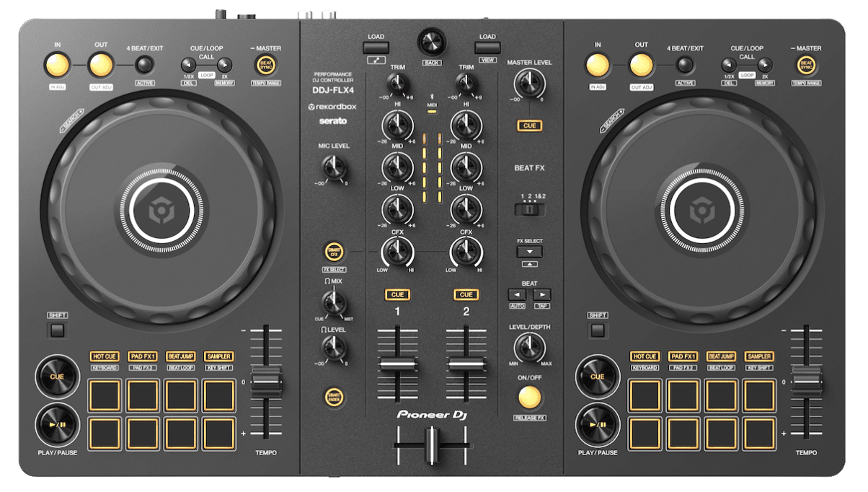Set loop OUT point on deck 2
The image size is (868, 492).
[641, 66]
